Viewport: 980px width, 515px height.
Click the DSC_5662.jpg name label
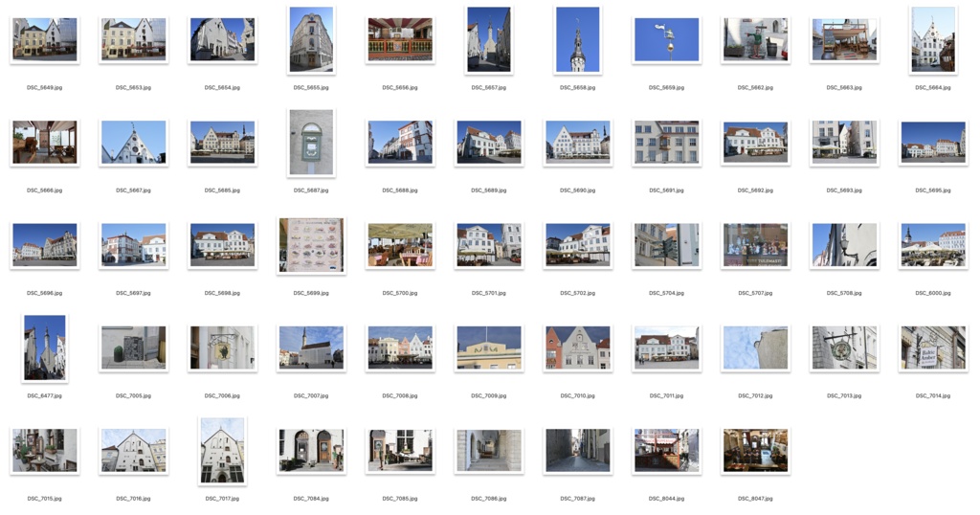click(x=755, y=87)
